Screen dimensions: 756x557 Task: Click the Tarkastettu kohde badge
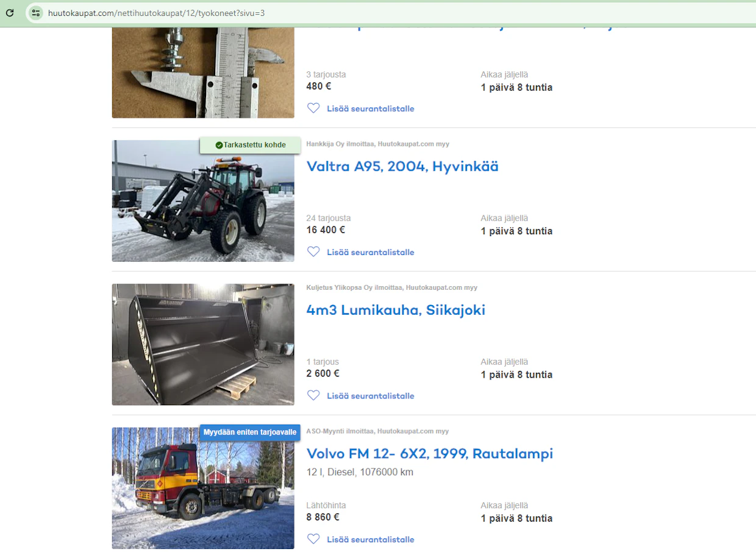(x=250, y=145)
